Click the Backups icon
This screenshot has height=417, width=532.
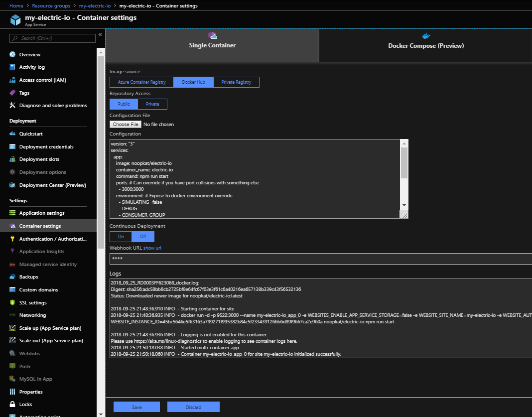pos(12,277)
